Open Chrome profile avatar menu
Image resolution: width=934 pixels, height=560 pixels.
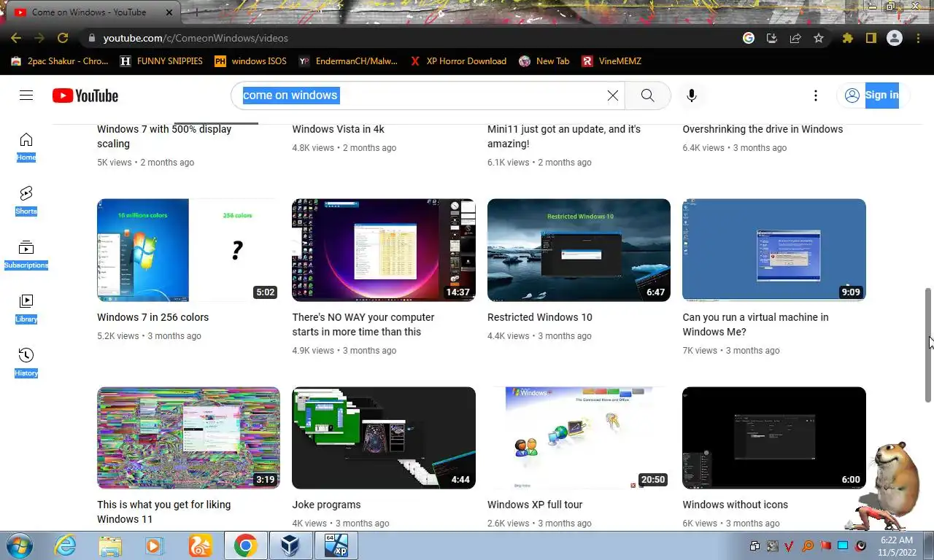click(x=895, y=38)
